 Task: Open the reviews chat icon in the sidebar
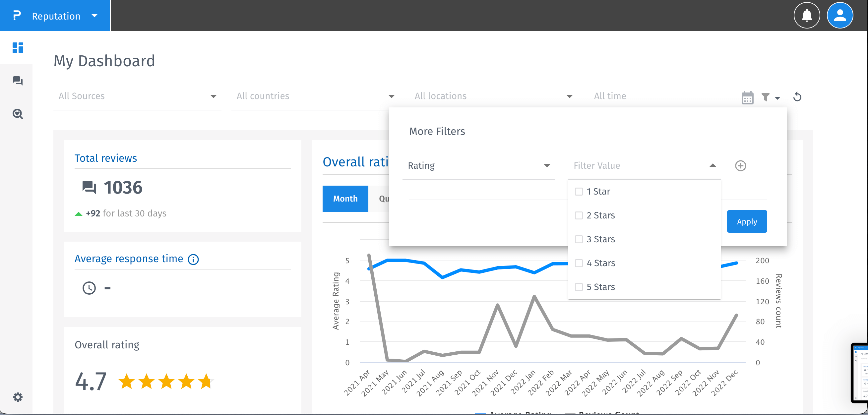click(18, 81)
